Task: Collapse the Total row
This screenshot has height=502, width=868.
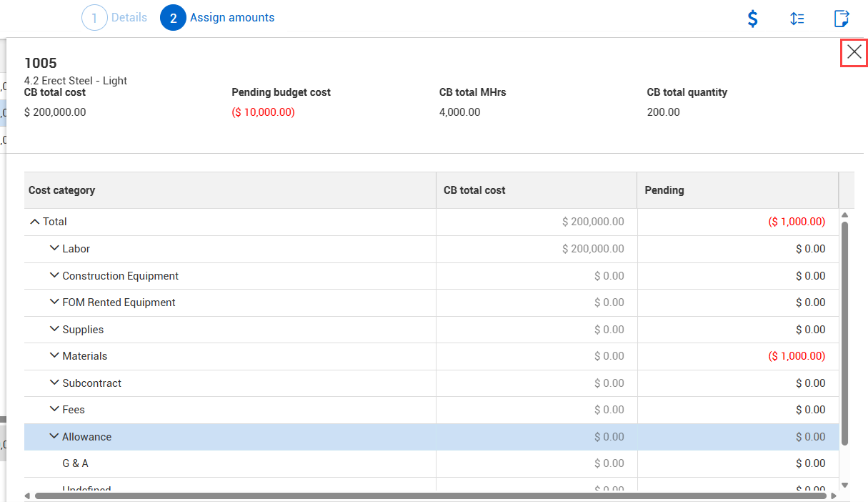Action: [34, 222]
